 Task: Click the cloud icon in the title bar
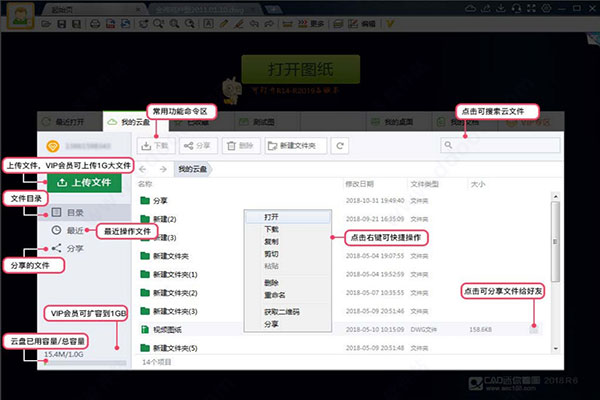471,8
